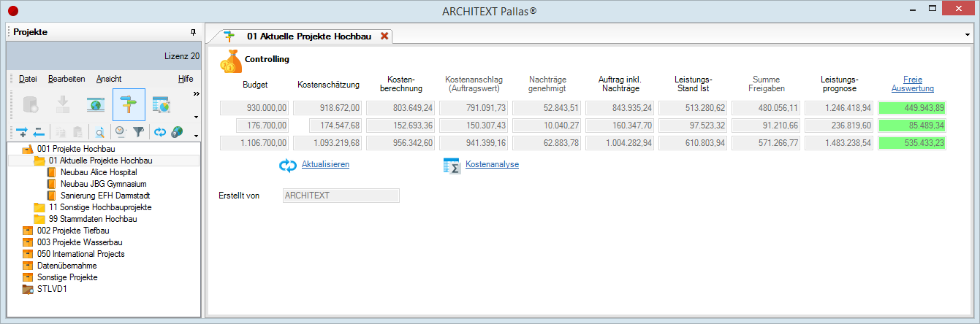Expand the toolbar overflow chevron
The width and height of the screenshot is (980, 324).
pyautogui.click(x=196, y=93)
